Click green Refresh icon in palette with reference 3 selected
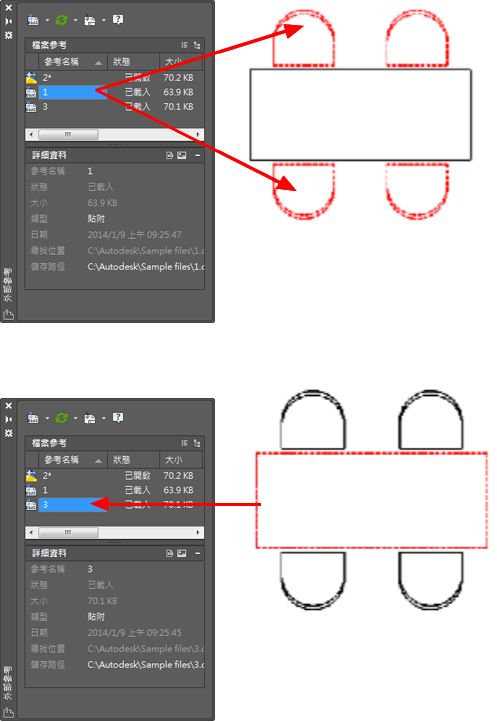The image size is (497, 722). pyautogui.click(x=61, y=418)
